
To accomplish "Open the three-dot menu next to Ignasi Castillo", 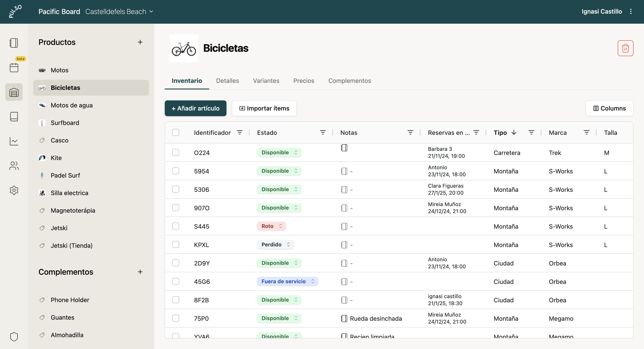I will tap(631, 11).
